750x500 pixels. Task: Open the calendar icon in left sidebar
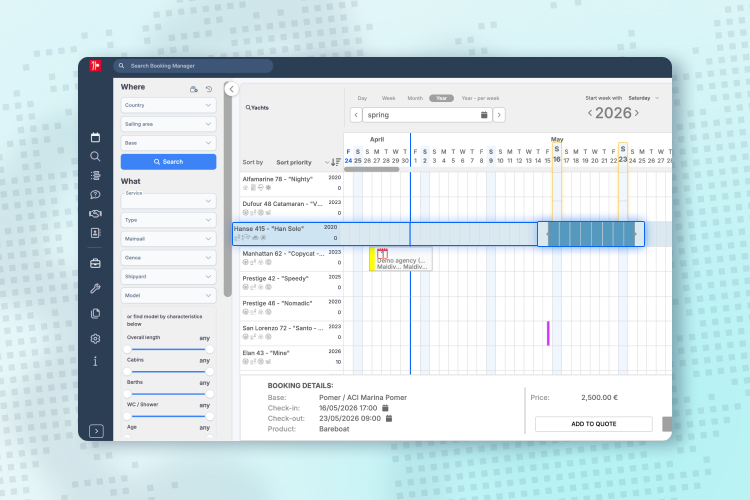pos(95,137)
